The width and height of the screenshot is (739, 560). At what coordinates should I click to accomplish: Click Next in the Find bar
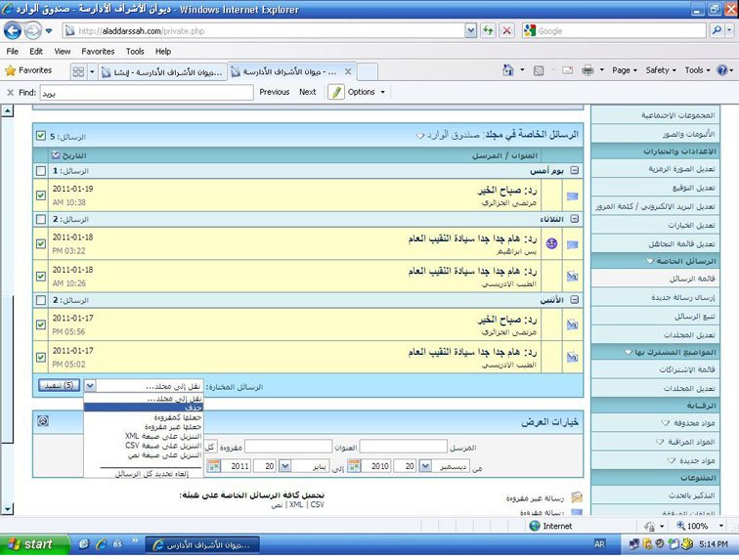click(x=308, y=92)
